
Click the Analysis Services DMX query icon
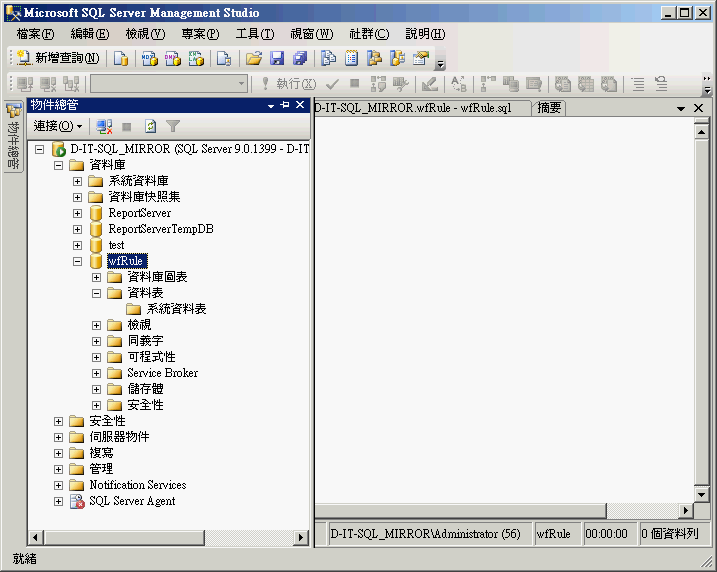[173, 58]
